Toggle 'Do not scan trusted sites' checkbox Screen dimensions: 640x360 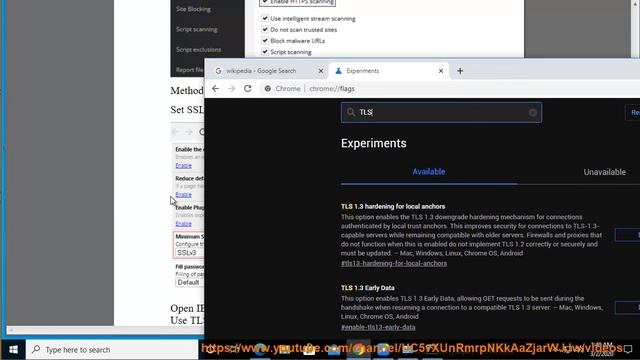264,29
